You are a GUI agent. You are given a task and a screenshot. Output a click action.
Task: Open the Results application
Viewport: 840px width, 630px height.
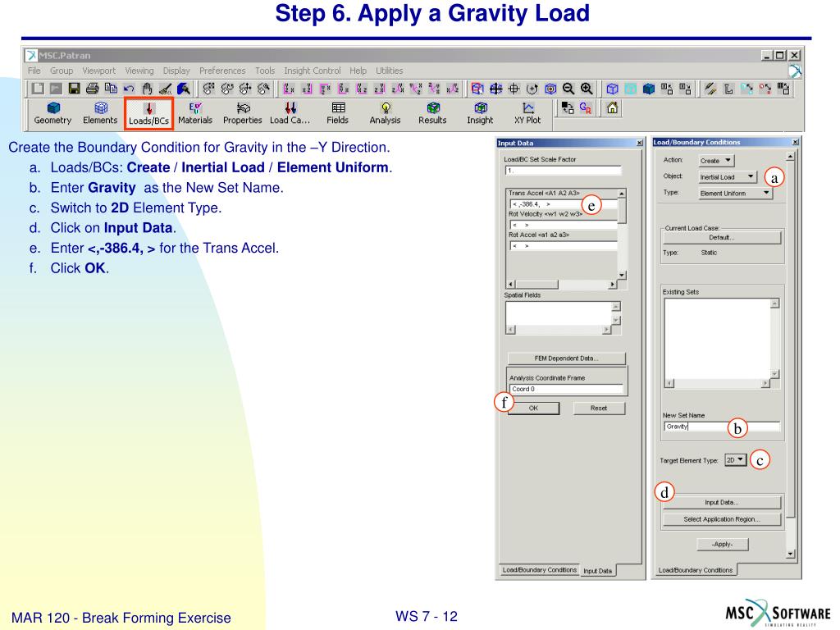pos(432,113)
